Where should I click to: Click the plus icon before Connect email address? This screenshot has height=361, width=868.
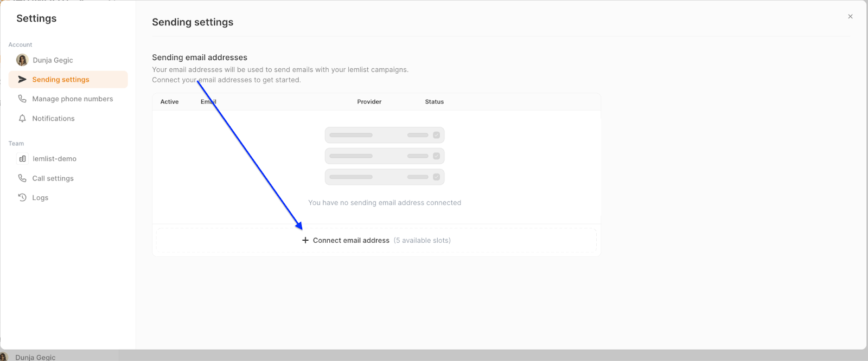(x=305, y=240)
